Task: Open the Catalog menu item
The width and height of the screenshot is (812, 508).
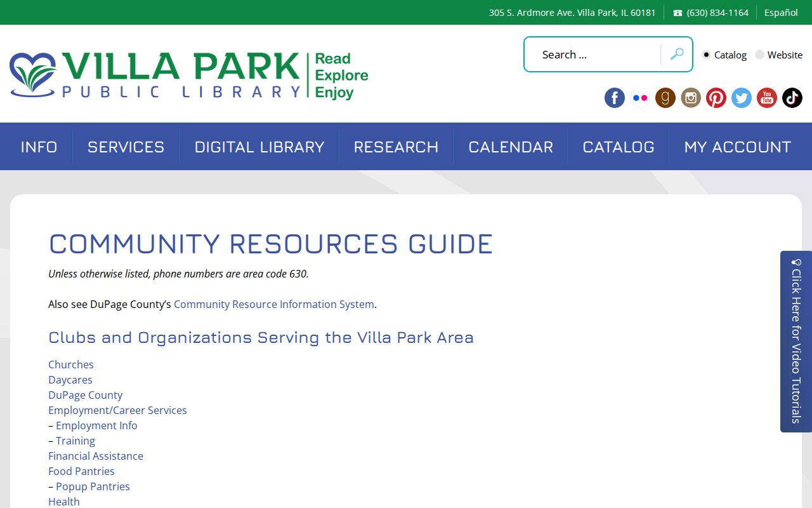Action: 619,147
